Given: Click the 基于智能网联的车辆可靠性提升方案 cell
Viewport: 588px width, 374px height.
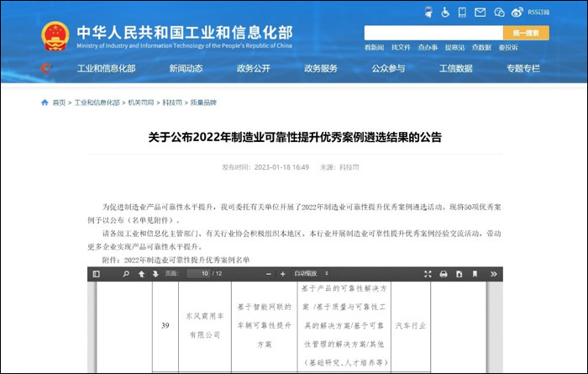Looking at the screenshot, I should [x=265, y=325].
